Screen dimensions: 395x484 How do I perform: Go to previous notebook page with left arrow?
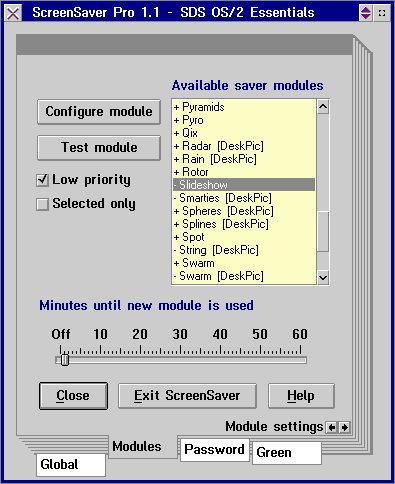tap(332, 427)
